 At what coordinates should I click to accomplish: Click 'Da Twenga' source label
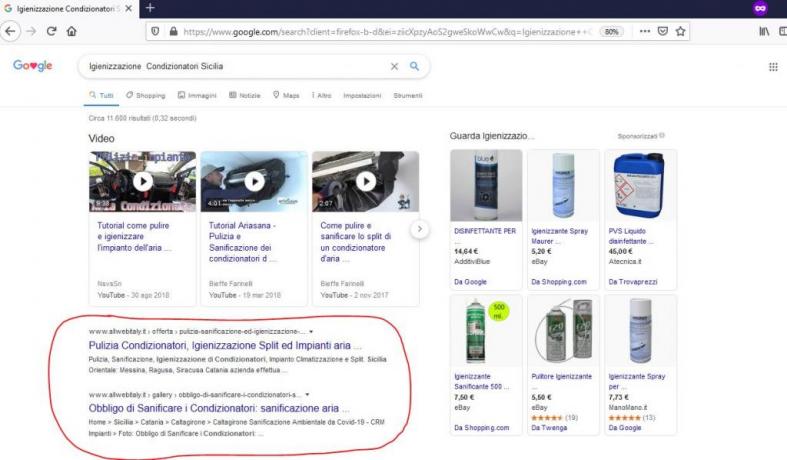point(549,428)
